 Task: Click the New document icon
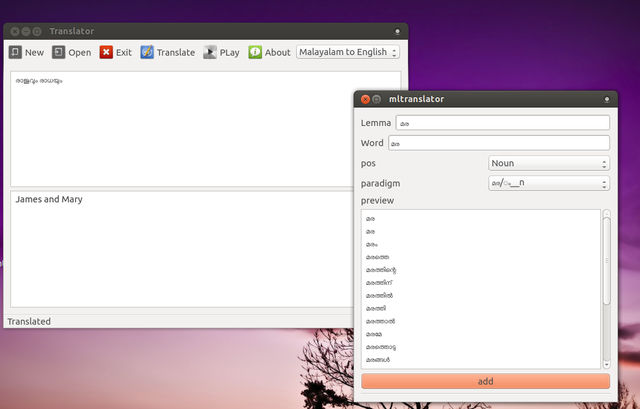tap(15, 52)
